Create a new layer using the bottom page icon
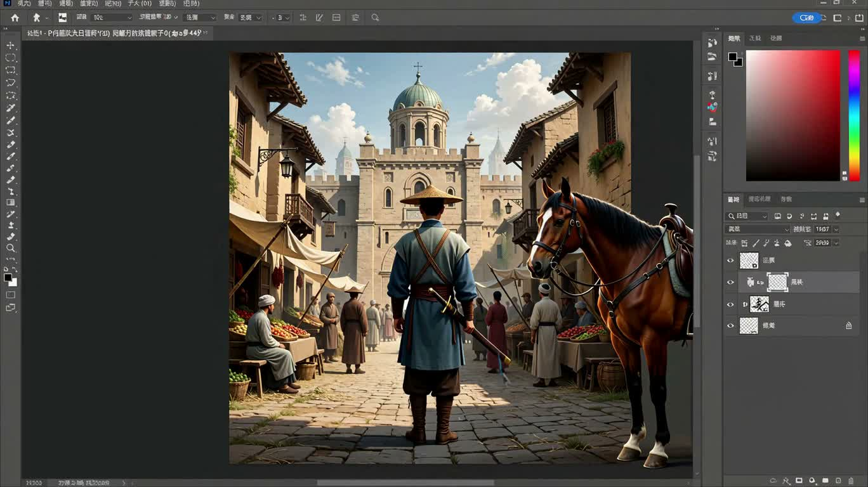Screen dimensions: 868x487 tap(839, 481)
